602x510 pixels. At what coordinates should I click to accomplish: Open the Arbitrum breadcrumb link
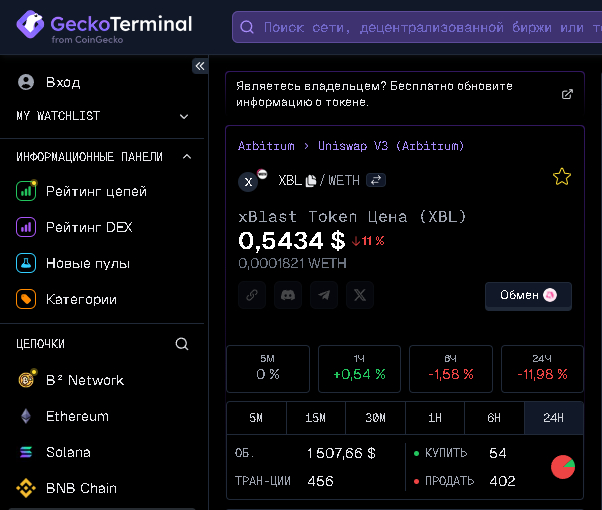[266, 146]
